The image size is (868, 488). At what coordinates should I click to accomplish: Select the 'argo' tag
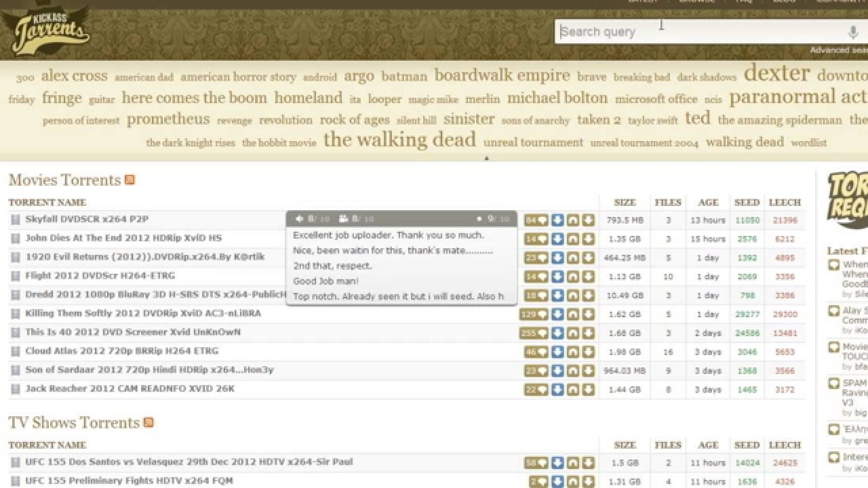tap(359, 76)
